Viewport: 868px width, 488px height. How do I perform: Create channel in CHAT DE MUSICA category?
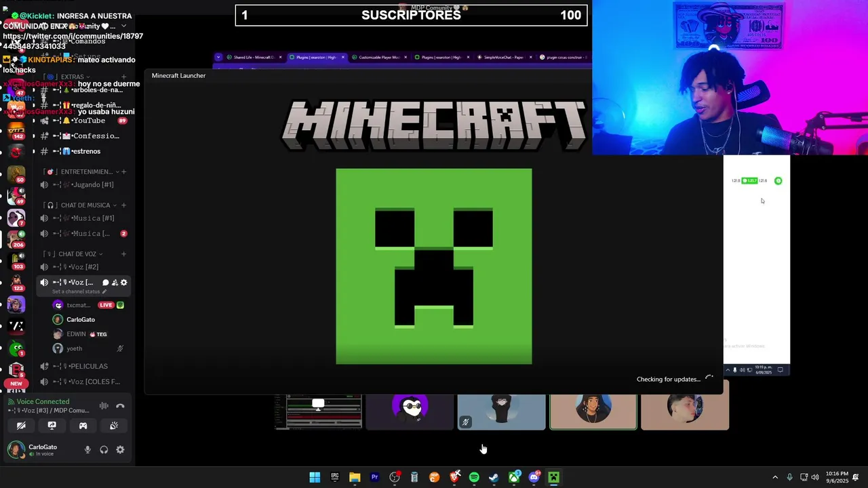123,205
